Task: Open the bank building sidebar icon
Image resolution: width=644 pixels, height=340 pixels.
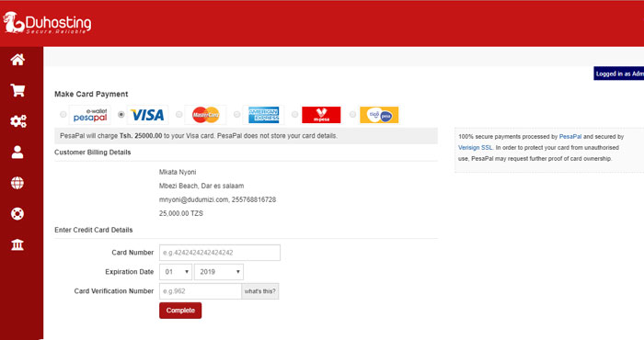Action: (17, 244)
